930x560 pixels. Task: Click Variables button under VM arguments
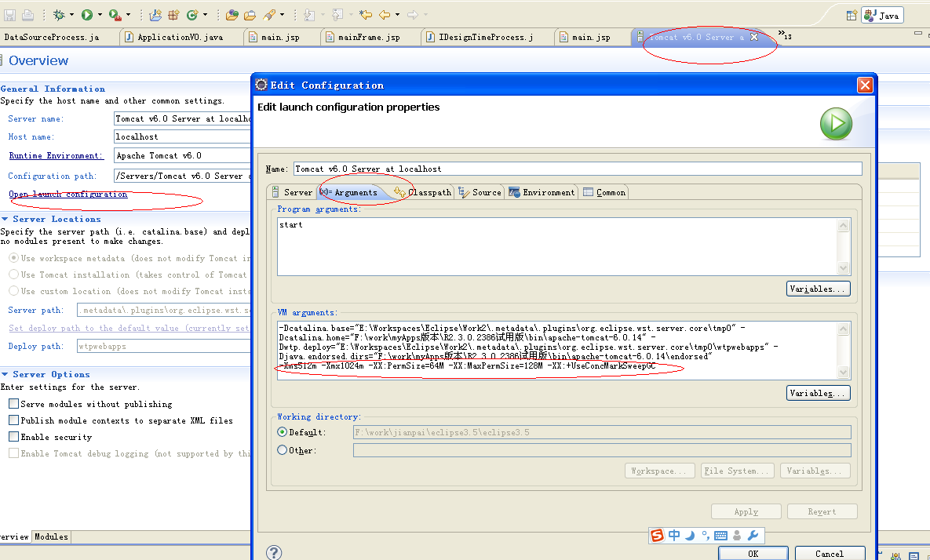point(819,393)
